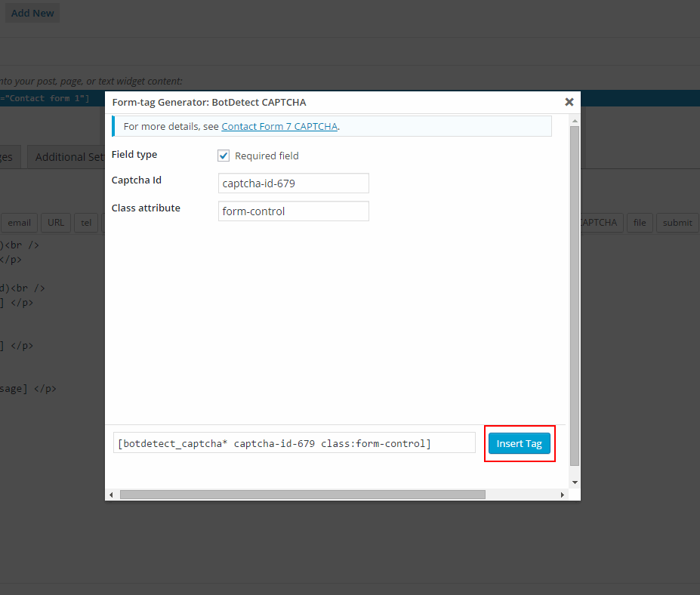Choose the file form-tag button
The height and width of the screenshot is (595, 700).
(x=640, y=223)
